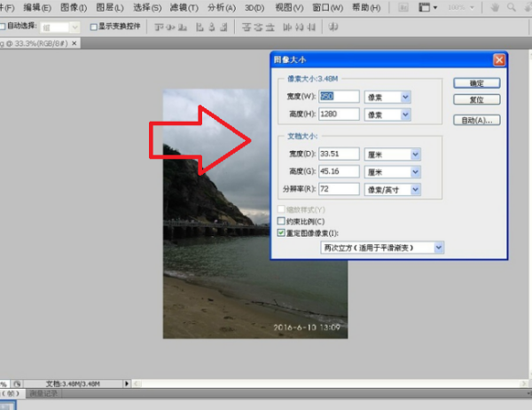Enable the 自动选择 auto-select checkbox
This screenshot has height=410, width=532.
click(4, 27)
